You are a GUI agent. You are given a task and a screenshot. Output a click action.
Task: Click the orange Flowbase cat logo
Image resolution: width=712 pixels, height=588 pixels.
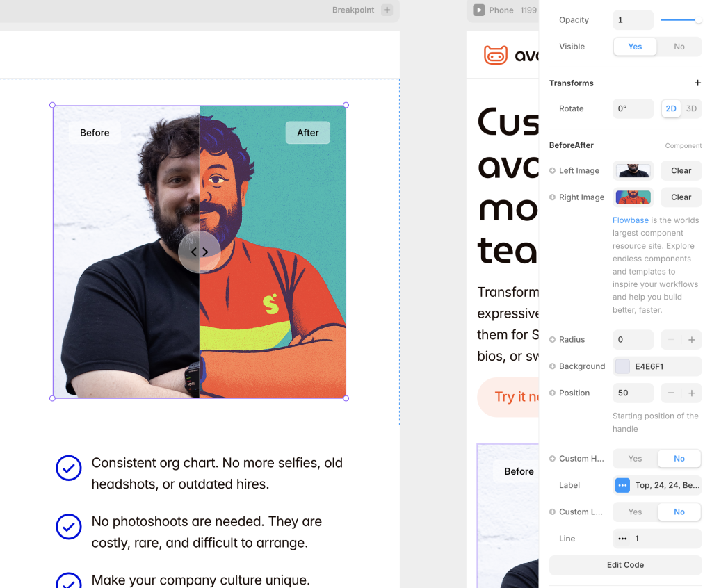(494, 54)
